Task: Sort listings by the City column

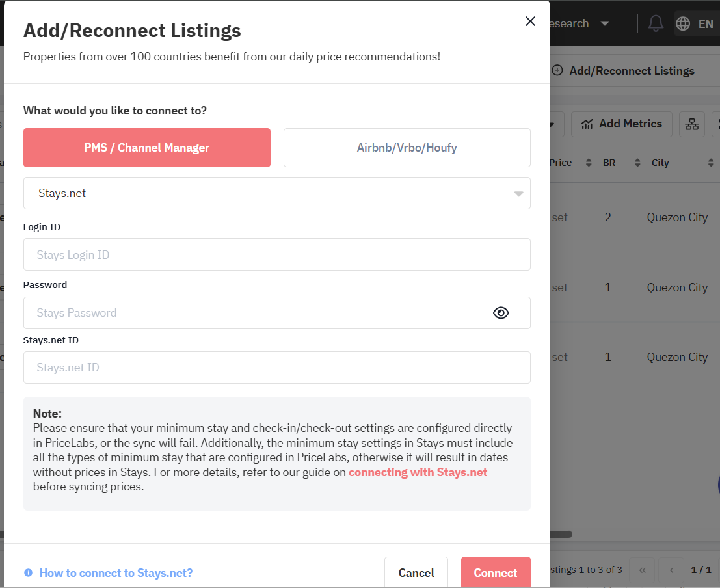Action: (x=710, y=163)
